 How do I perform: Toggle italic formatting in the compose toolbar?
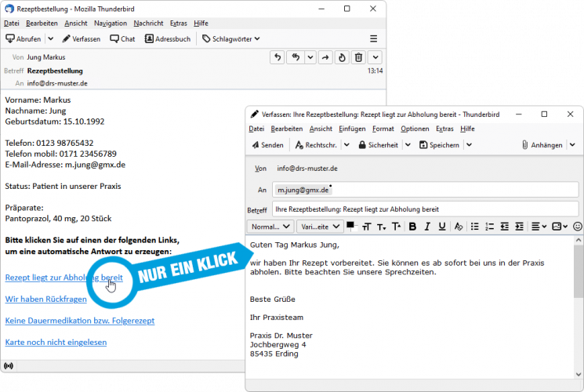(x=427, y=227)
